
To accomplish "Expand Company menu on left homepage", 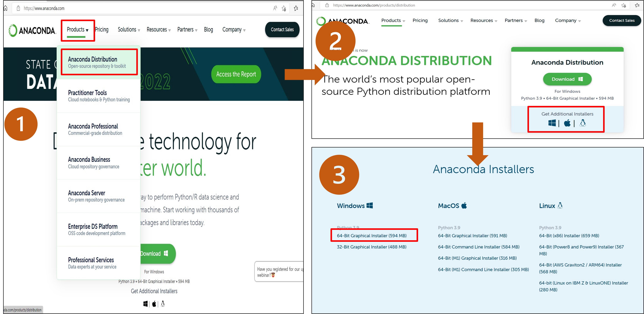I will click(234, 30).
